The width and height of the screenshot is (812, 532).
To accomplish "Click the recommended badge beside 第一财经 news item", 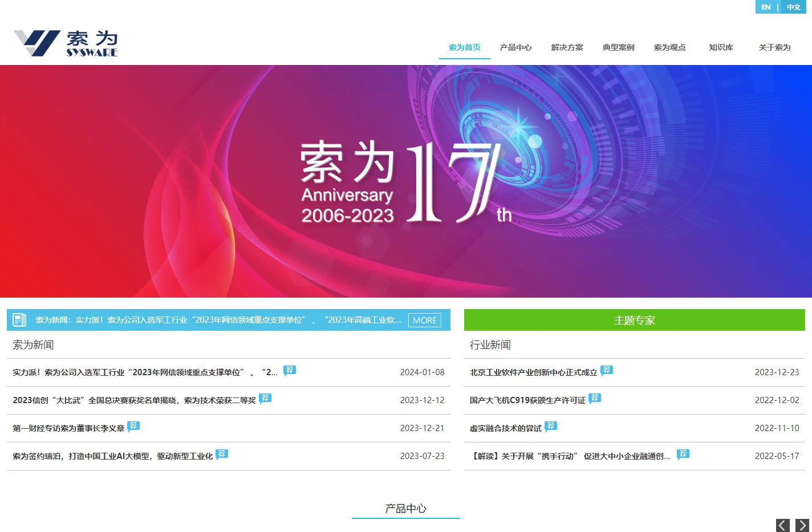I will [133, 427].
